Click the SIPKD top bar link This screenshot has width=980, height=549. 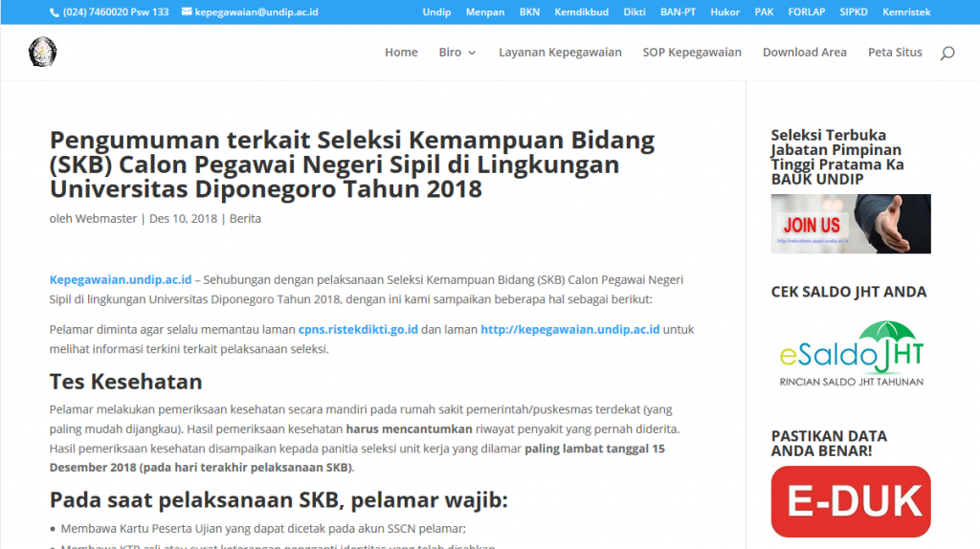853,12
